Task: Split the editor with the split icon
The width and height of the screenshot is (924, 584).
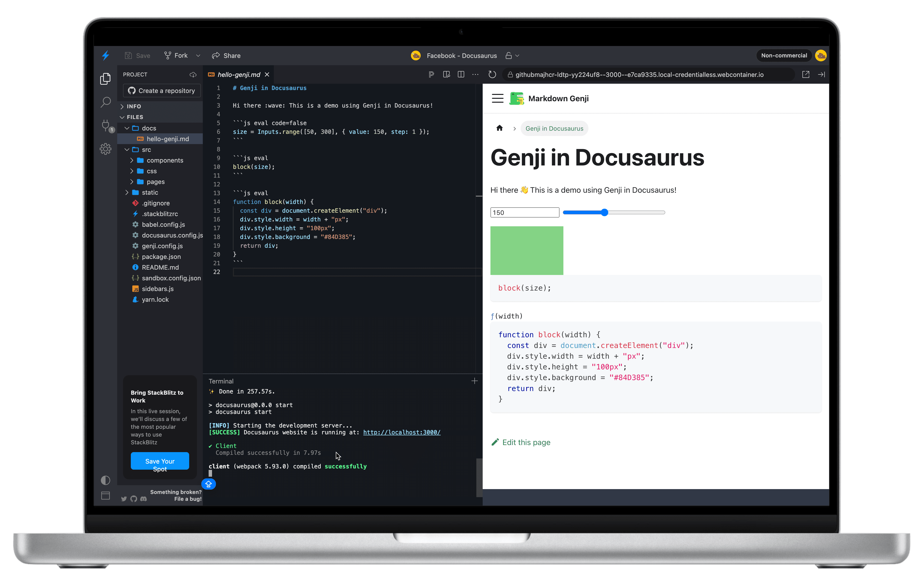Action: pyautogui.click(x=461, y=74)
